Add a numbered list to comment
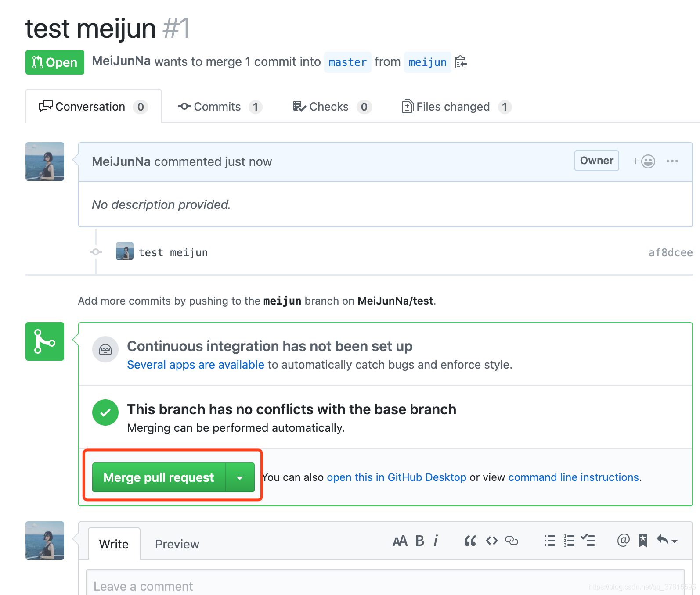 click(569, 541)
